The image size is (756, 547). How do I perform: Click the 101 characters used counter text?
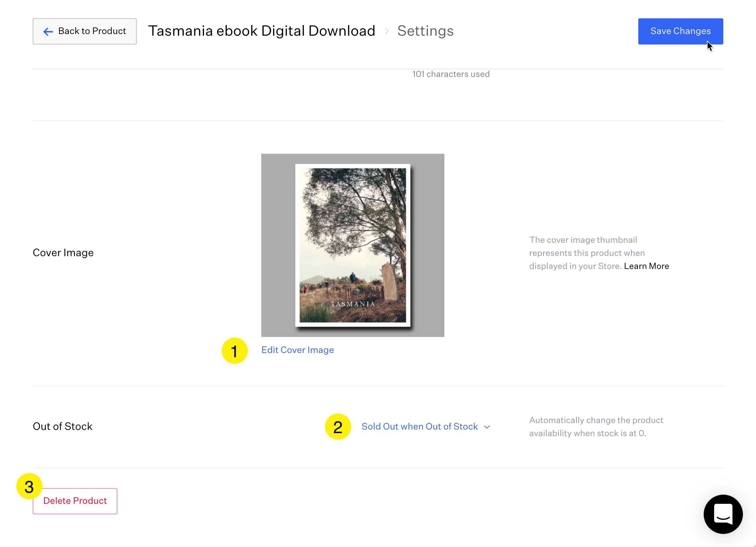click(x=451, y=74)
